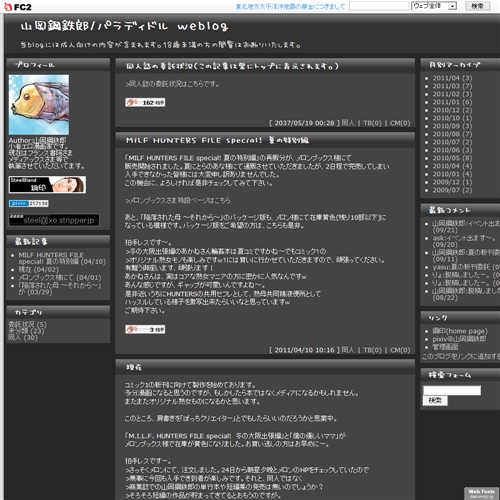Screen dimensions: 500x500
Task: Open CM(0) comments of 2011/04/10 post
Action: pyautogui.click(x=400, y=350)
